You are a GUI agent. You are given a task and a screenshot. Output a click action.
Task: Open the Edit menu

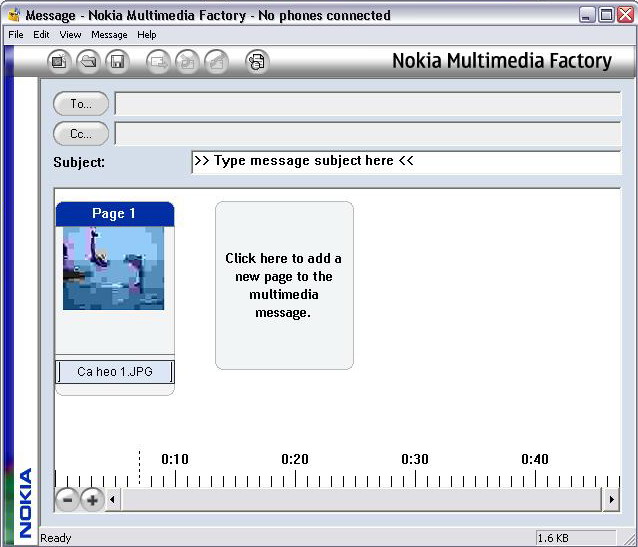pyautogui.click(x=41, y=34)
